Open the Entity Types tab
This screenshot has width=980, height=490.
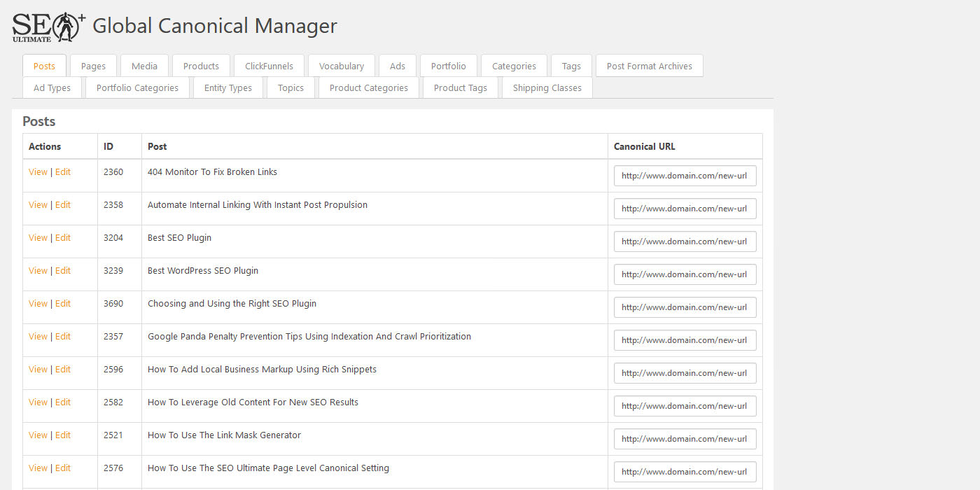coord(227,87)
